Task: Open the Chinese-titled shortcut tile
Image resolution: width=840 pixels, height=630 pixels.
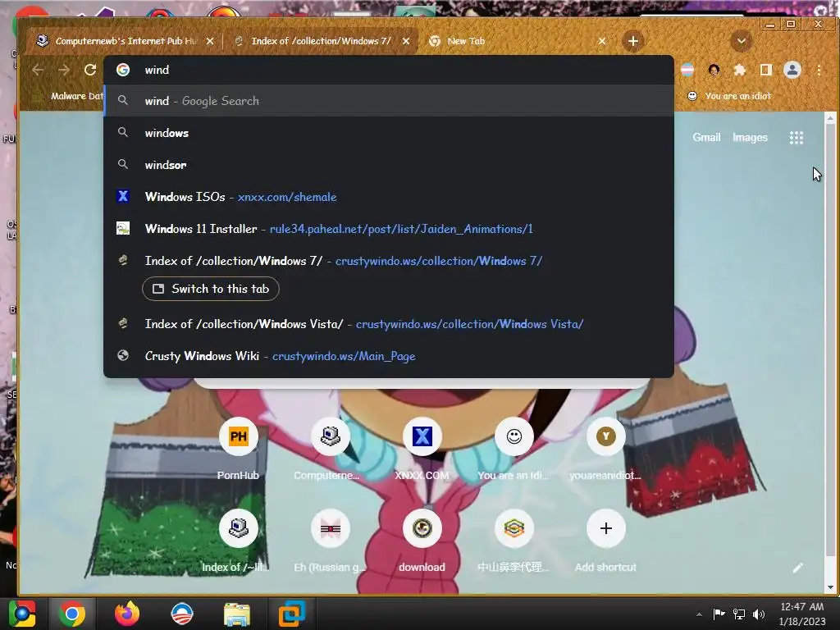Action: (514, 541)
